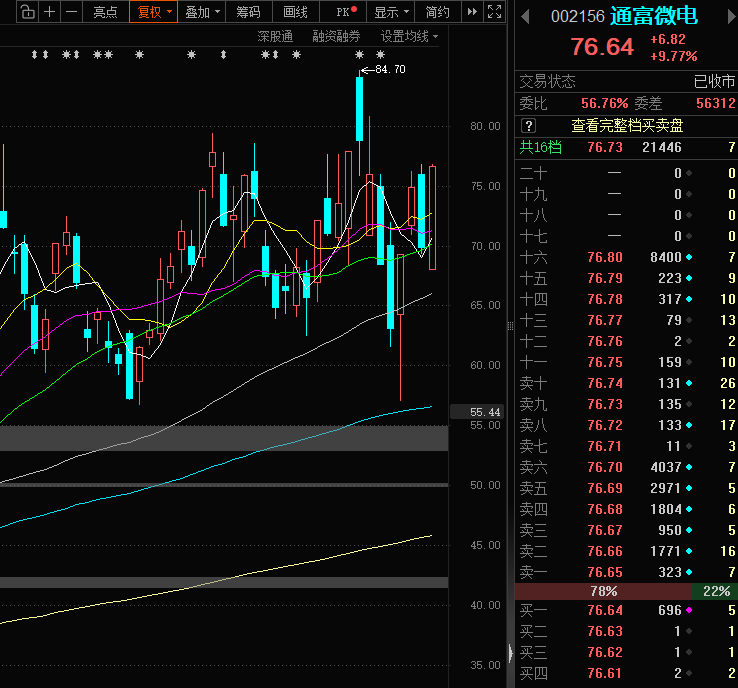Click the 融资融券 tag

[x=336, y=36]
